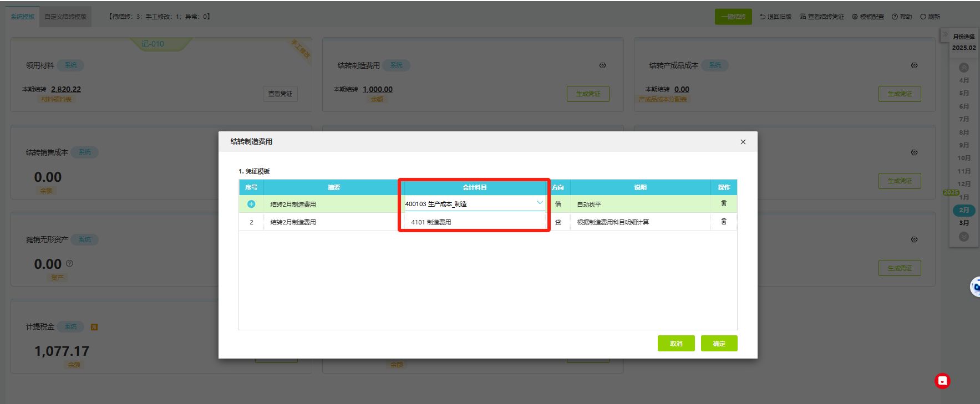Click the help icon beside 摊销无形资产 amount
Screen dimensions: 980x404
[x=69, y=264]
